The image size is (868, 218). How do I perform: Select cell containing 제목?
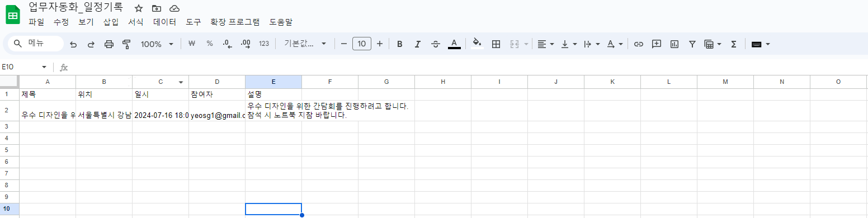tap(48, 94)
